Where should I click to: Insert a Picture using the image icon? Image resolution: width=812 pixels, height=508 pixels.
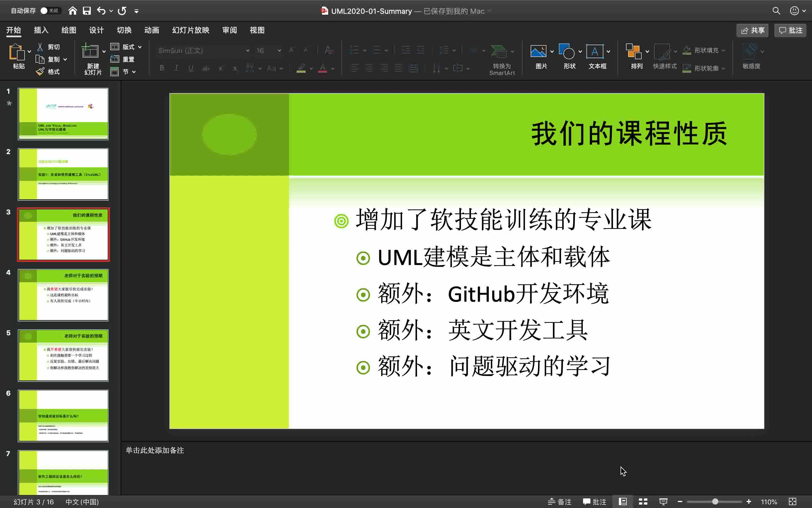point(538,51)
